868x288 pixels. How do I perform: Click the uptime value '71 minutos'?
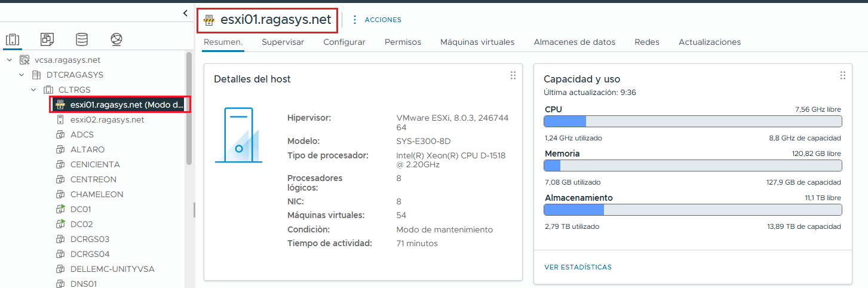417,243
